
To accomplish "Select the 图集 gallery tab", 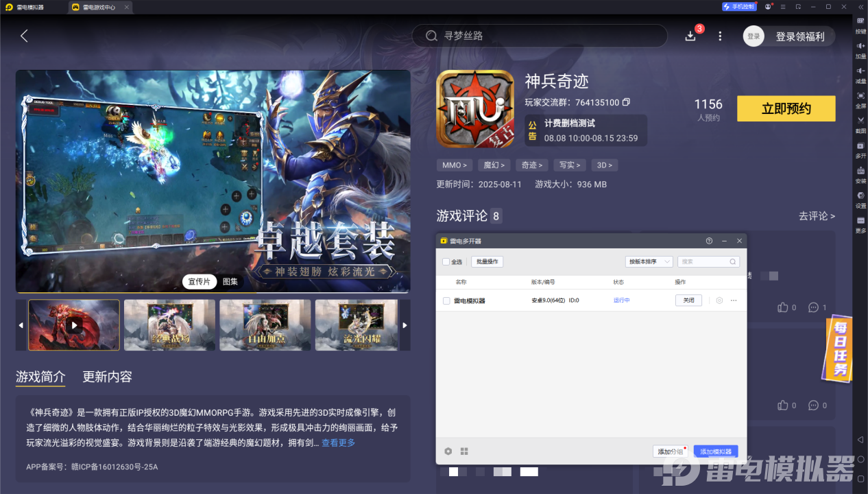I will (x=230, y=281).
